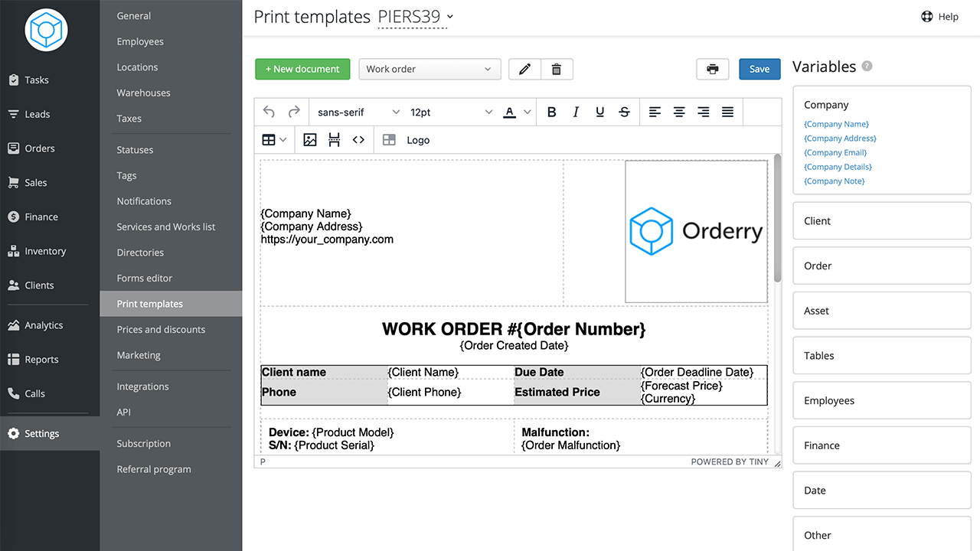The height and width of the screenshot is (551, 980).
Task: Click the undo arrow in editor
Action: click(269, 112)
